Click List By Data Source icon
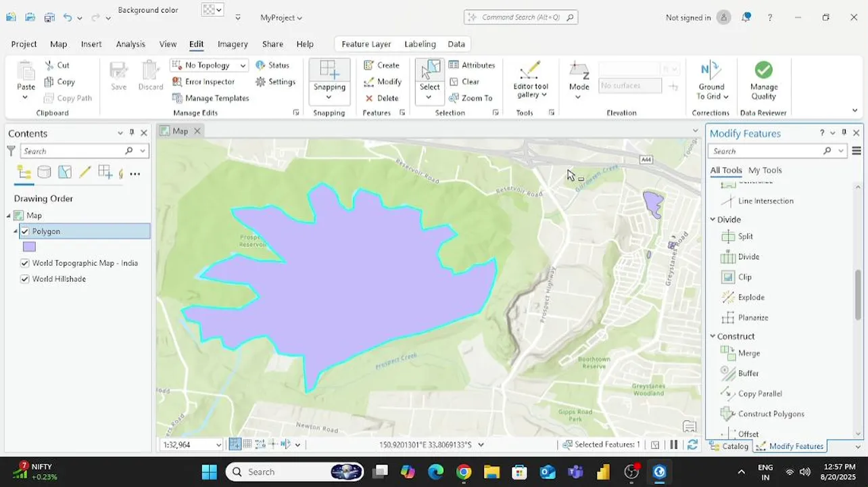868x487 pixels. (x=44, y=172)
